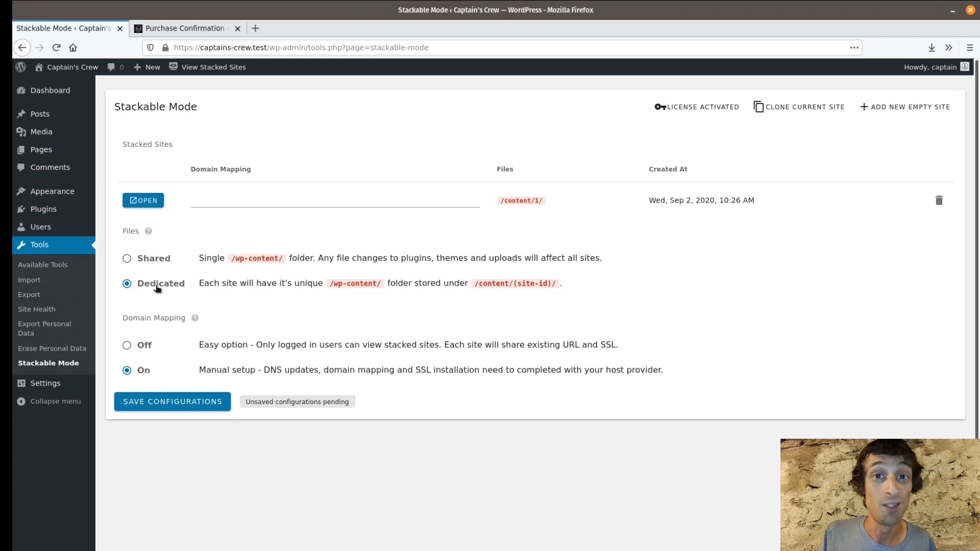Screen dimensions: 980x551
Task: Turn Domain Mapping On
Action: (x=127, y=370)
